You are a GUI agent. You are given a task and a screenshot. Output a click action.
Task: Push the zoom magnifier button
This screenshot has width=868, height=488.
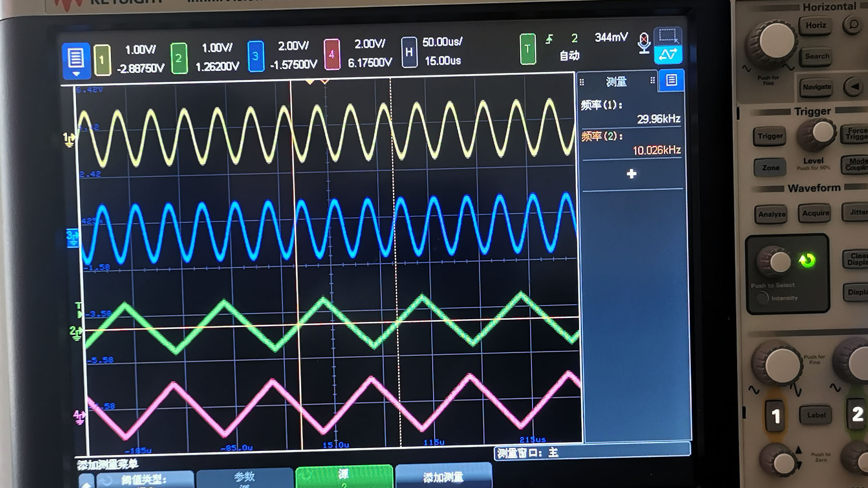853,25
